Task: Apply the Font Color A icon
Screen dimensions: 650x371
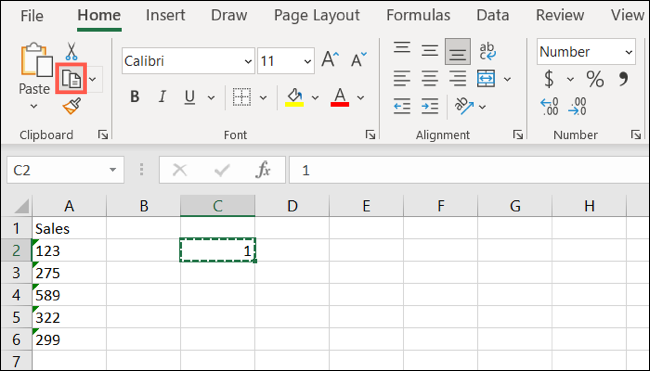Action: (340, 97)
